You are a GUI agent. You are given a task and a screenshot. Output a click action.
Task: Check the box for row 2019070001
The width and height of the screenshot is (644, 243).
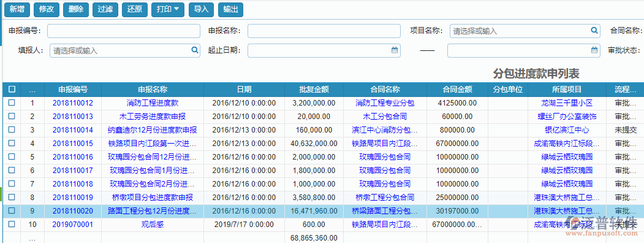[12, 224]
